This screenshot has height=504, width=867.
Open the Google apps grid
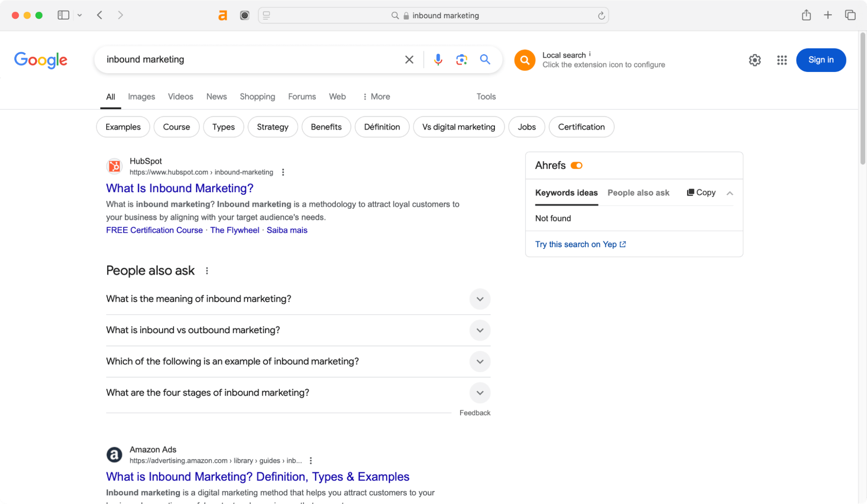point(782,60)
